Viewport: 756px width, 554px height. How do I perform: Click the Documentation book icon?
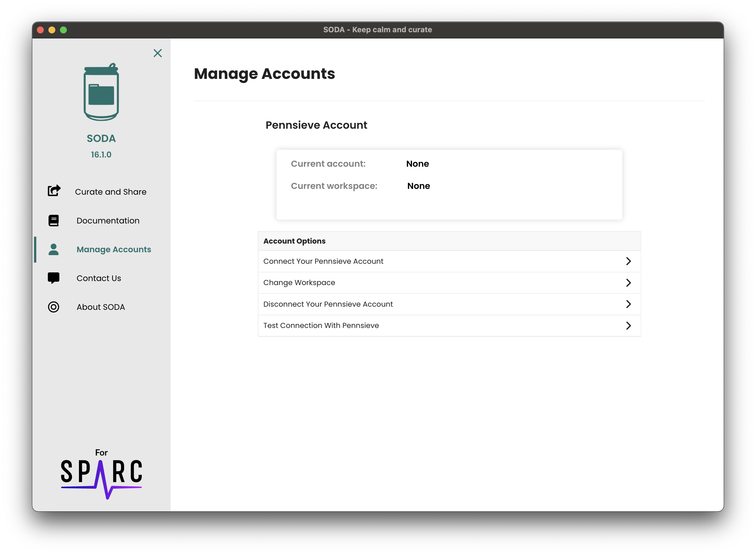pyautogui.click(x=54, y=221)
